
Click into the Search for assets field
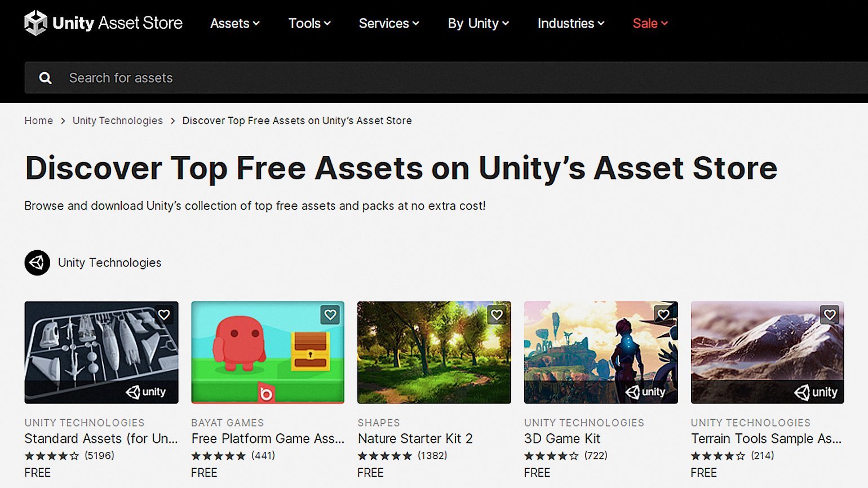(x=446, y=78)
